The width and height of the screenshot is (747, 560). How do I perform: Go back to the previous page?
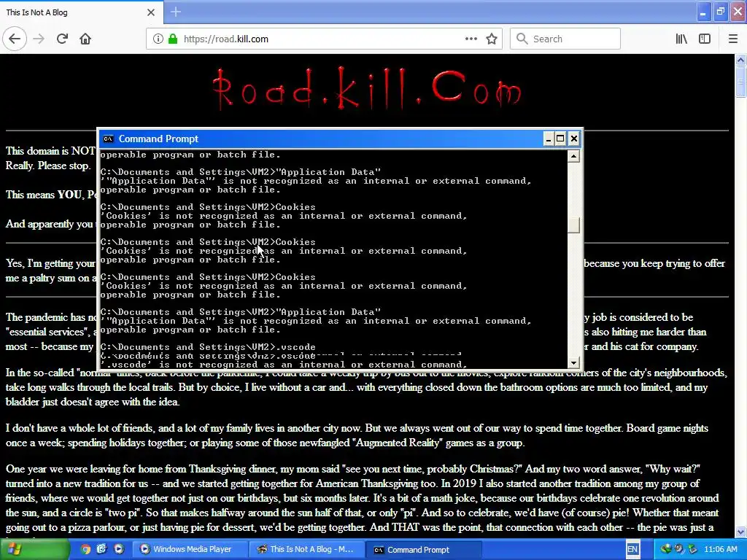(x=15, y=39)
